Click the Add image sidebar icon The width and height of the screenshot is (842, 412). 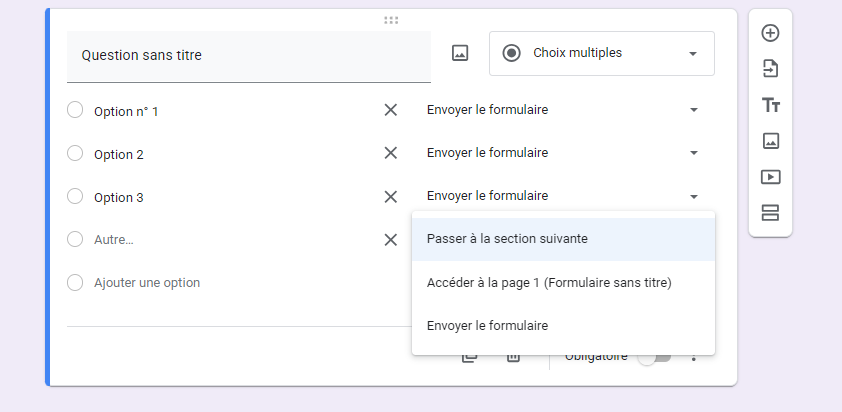tap(771, 141)
